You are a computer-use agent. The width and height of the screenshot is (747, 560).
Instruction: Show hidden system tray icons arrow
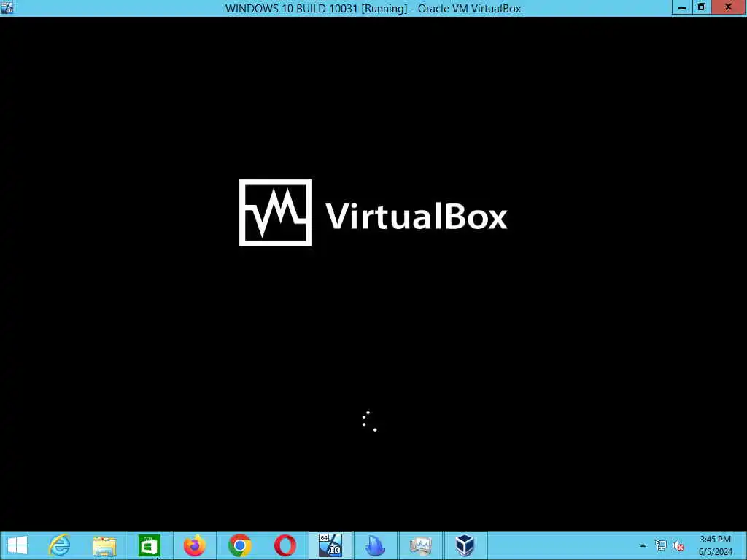pyautogui.click(x=643, y=545)
